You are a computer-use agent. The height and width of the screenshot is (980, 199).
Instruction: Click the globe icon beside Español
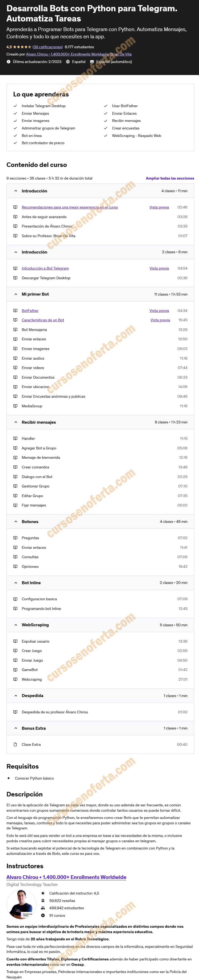click(68, 62)
